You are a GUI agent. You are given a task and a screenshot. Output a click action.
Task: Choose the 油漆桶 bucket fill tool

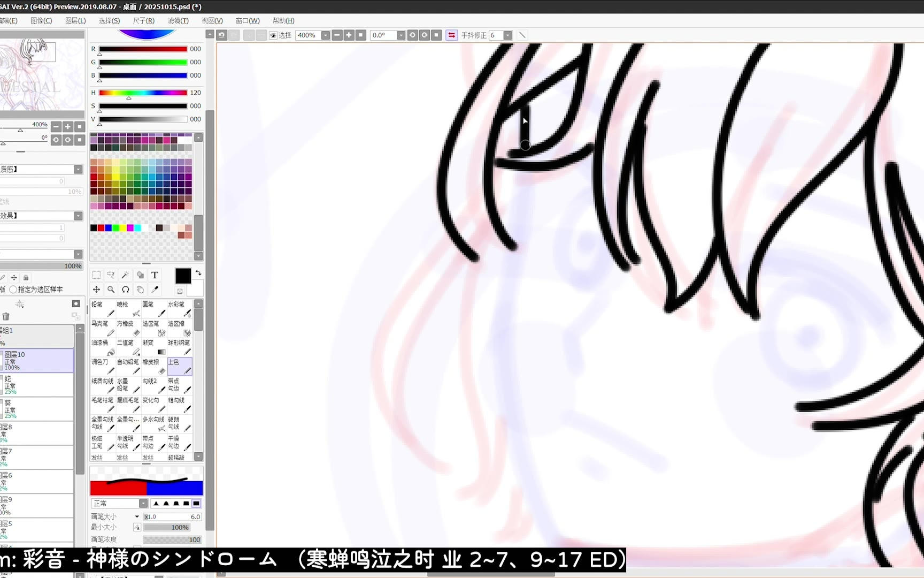(103, 347)
